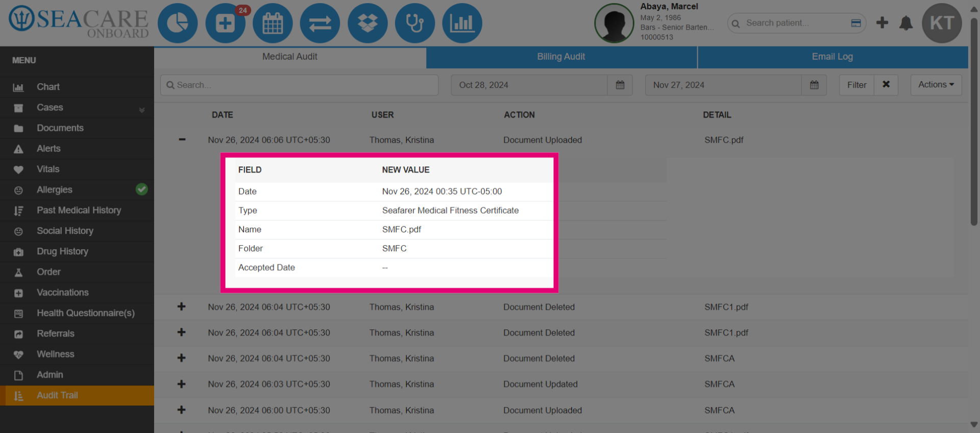Expand the 06:00 Document Uploaded SMFCA row

pos(181,410)
